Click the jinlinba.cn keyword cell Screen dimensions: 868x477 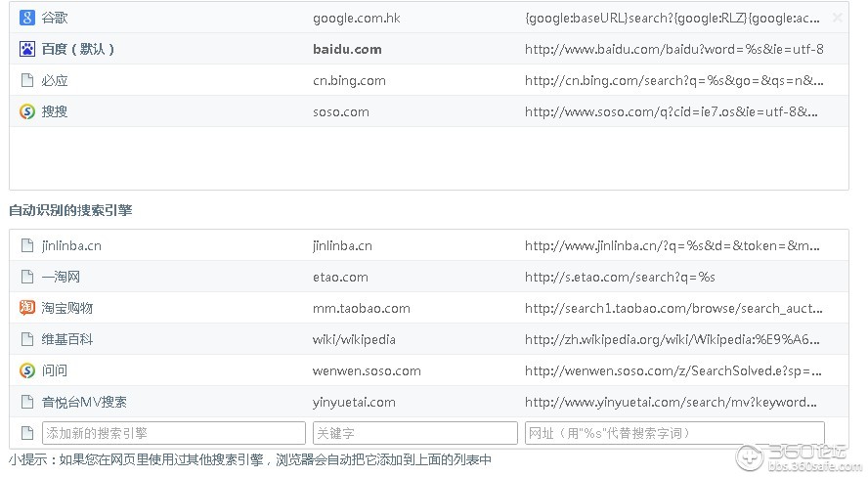point(342,245)
